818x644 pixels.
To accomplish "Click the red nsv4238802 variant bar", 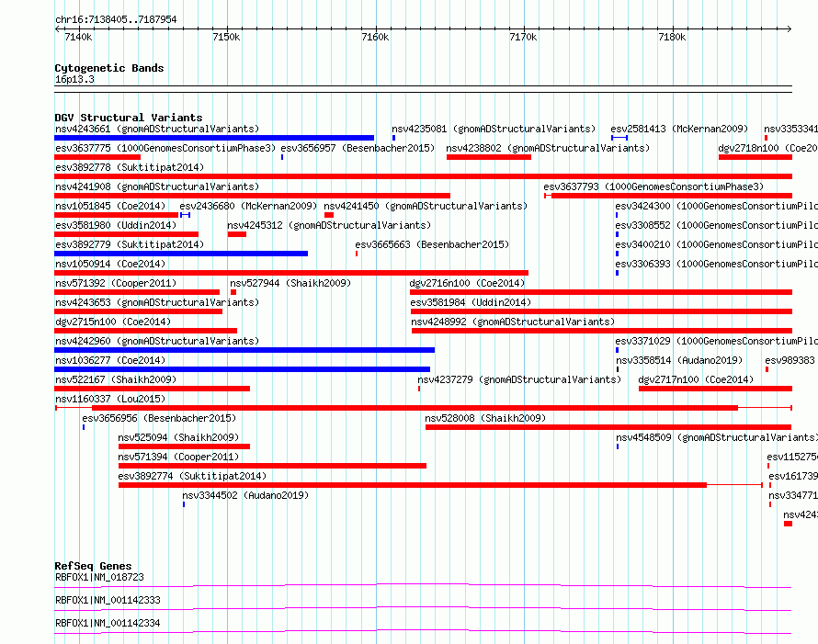I will tap(489, 157).
